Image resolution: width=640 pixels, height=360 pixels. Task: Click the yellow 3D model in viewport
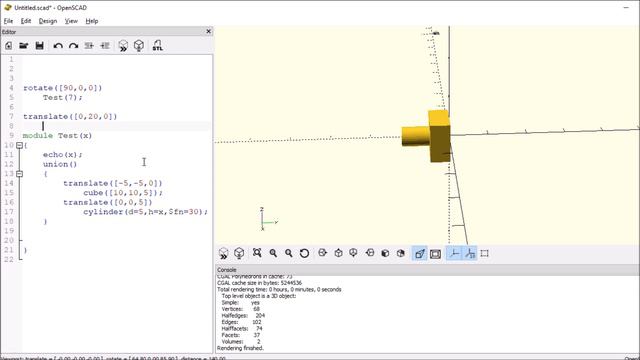coord(427,136)
